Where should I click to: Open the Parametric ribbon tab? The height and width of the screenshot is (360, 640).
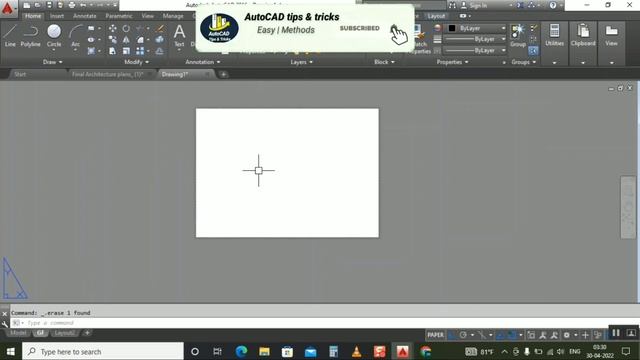(119, 16)
